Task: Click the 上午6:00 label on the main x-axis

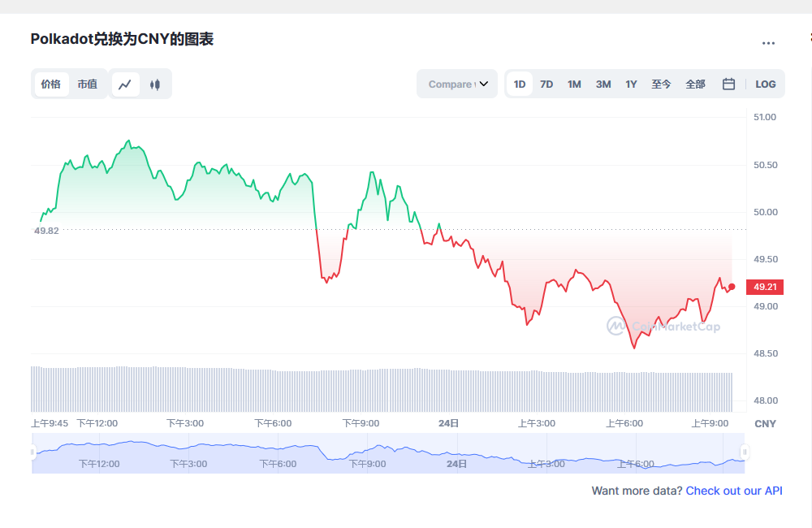Action: 624,423
